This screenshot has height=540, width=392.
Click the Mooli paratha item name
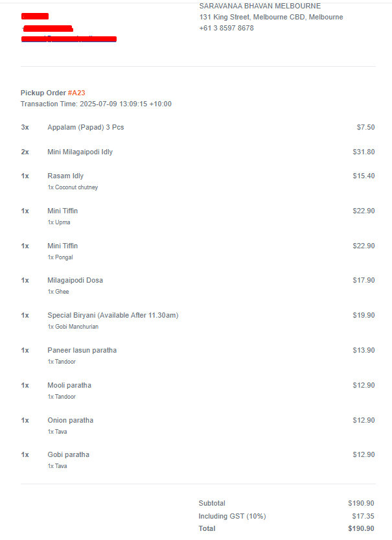pyautogui.click(x=69, y=385)
